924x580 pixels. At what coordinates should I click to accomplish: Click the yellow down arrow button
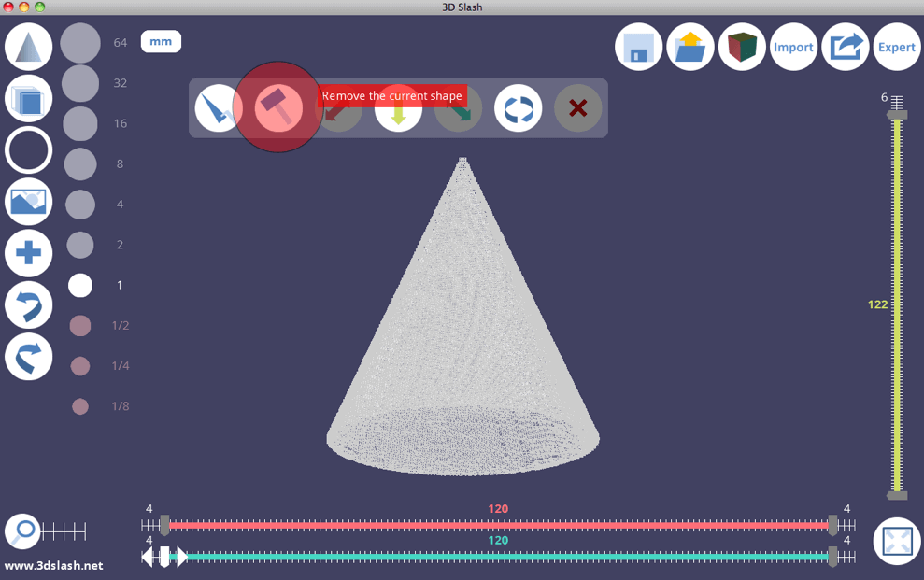click(398, 108)
